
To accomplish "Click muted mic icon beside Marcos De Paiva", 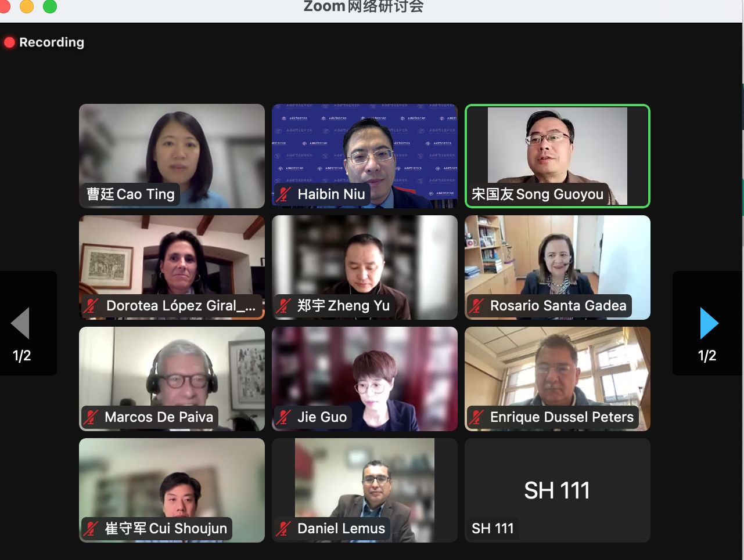I will click(x=91, y=417).
